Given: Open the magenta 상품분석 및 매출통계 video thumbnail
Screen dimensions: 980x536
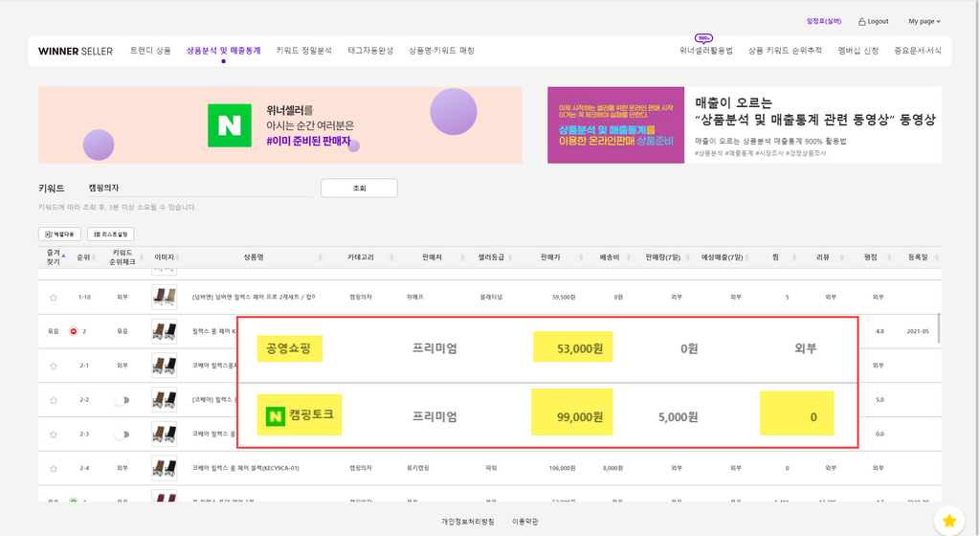Looking at the screenshot, I should pos(615,125).
